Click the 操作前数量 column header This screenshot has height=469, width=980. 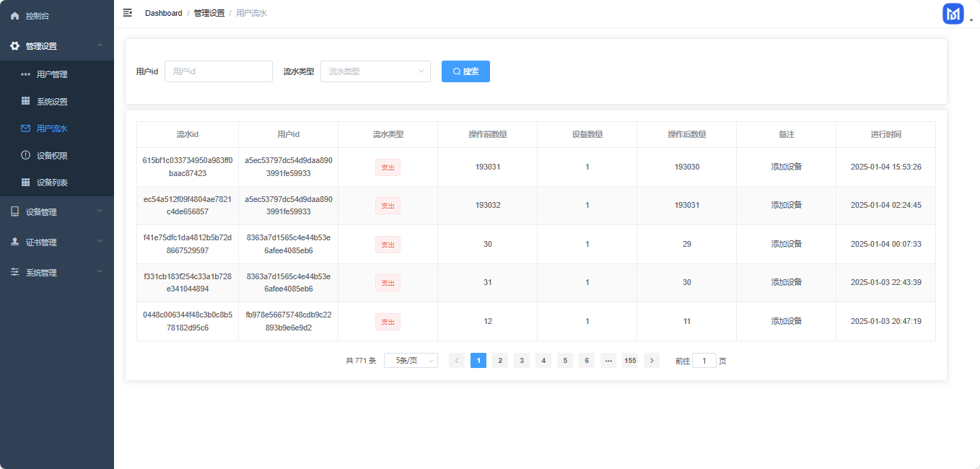(x=488, y=135)
